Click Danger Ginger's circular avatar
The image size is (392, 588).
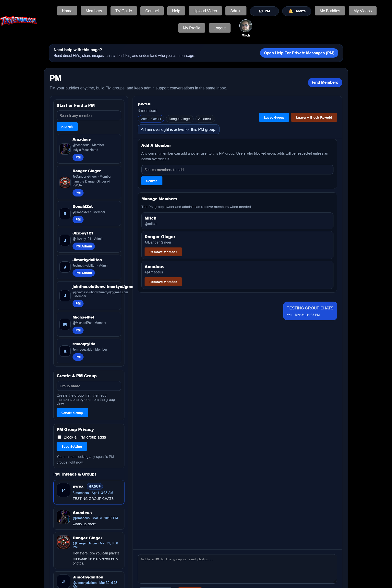64,182
